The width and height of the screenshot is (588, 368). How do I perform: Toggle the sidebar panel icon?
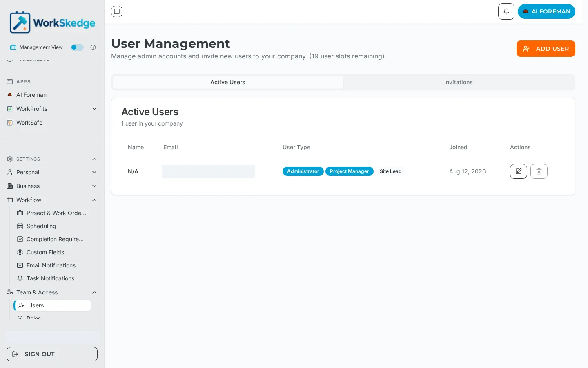pos(117,11)
